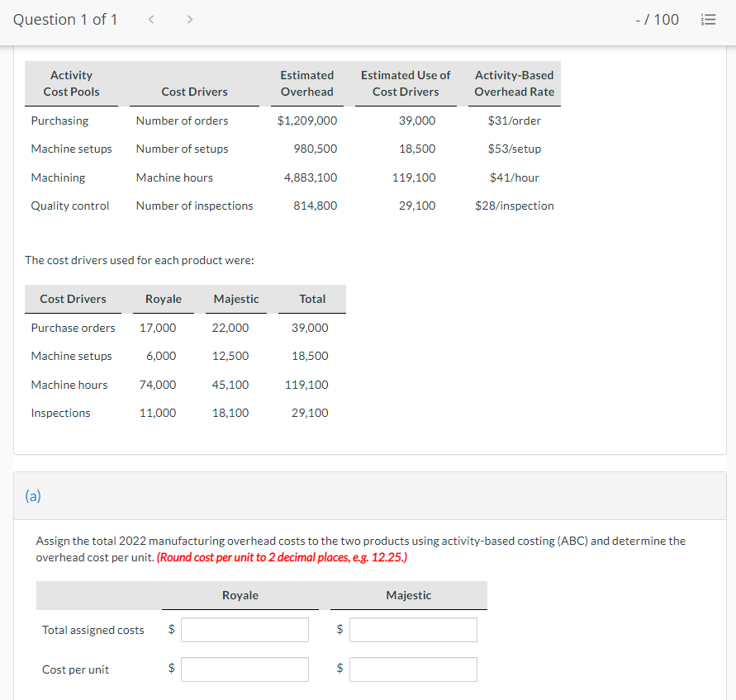
Task: Click the 'Estimated Overhead' column header
Action: (x=307, y=83)
